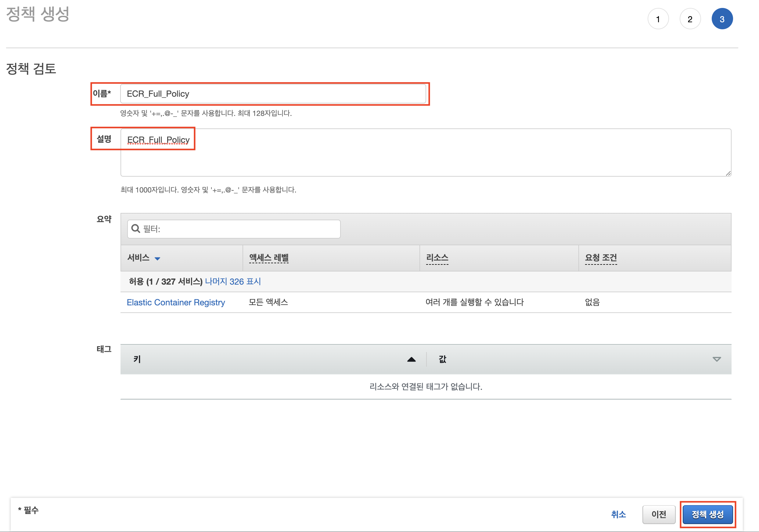The height and width of the screenshot is (532, 759).
Task: Click the 키 tag column header
Action: [137, 359]
